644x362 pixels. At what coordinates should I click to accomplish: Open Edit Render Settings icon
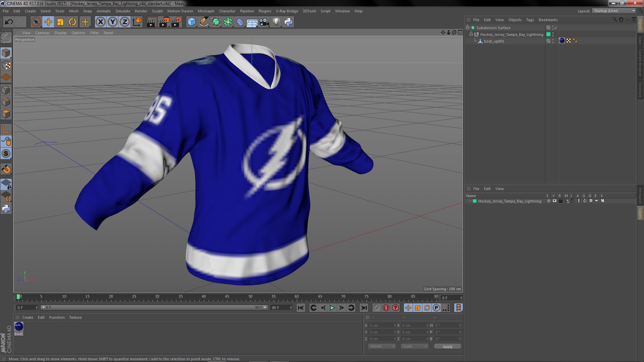[176, 22]
